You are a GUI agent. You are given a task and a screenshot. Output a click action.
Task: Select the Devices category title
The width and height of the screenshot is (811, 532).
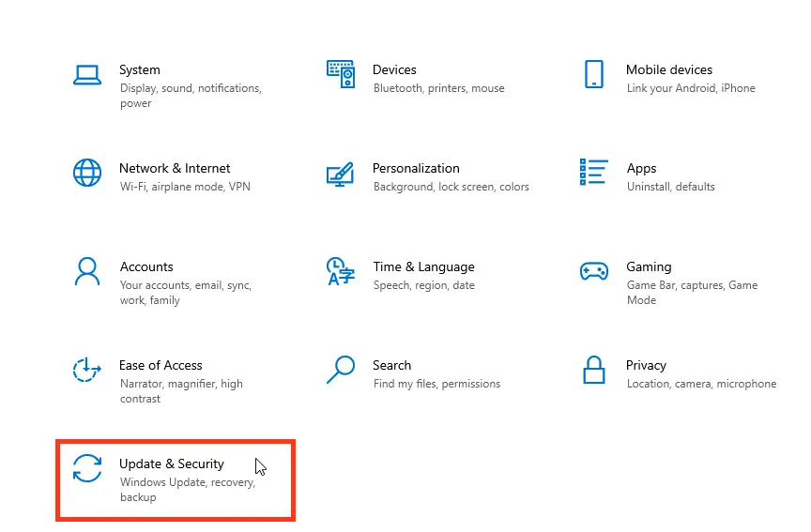394,69
